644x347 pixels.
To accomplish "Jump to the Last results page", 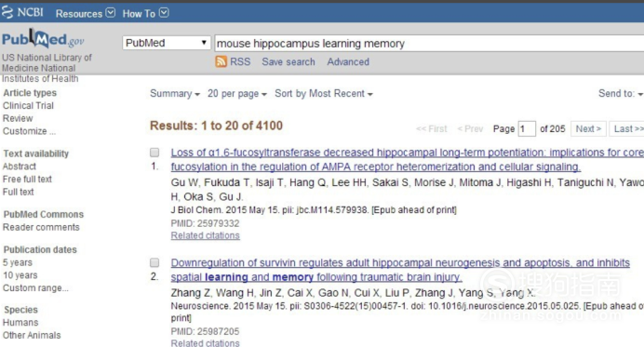I will [x=626, y=128].
